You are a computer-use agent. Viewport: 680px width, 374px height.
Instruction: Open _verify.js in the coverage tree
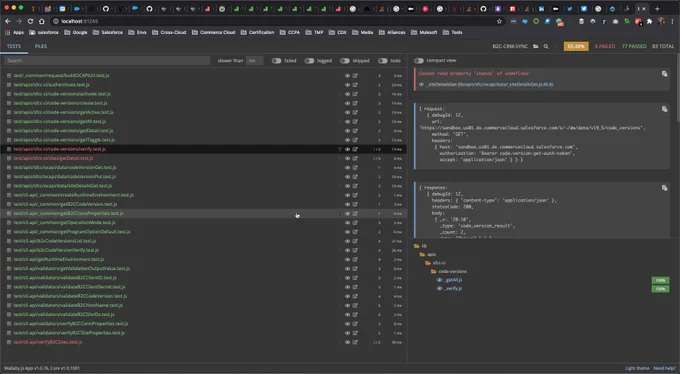(453, 289)
